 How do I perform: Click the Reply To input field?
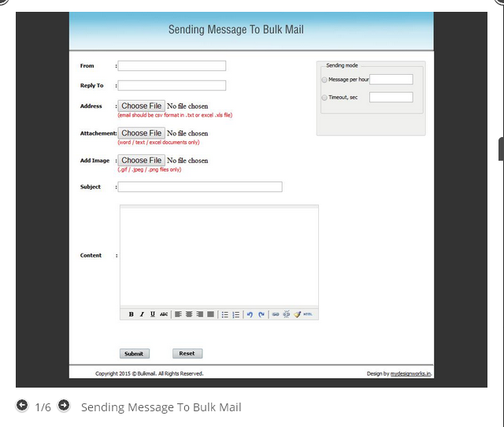[172, 86]
